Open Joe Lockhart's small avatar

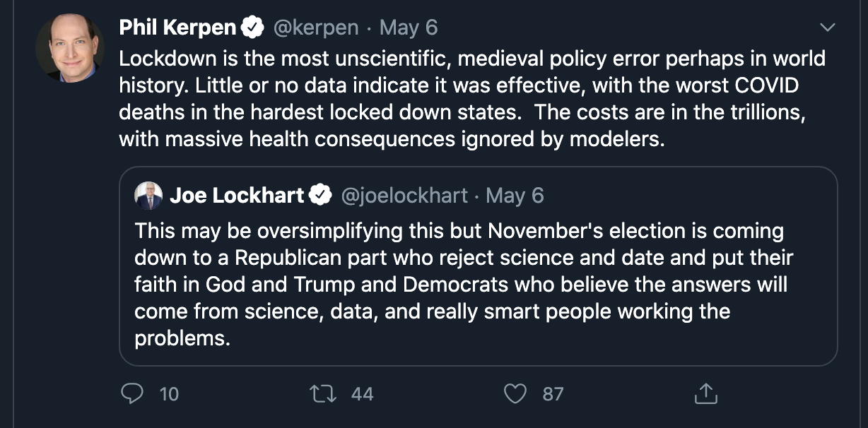pos(148,196)
